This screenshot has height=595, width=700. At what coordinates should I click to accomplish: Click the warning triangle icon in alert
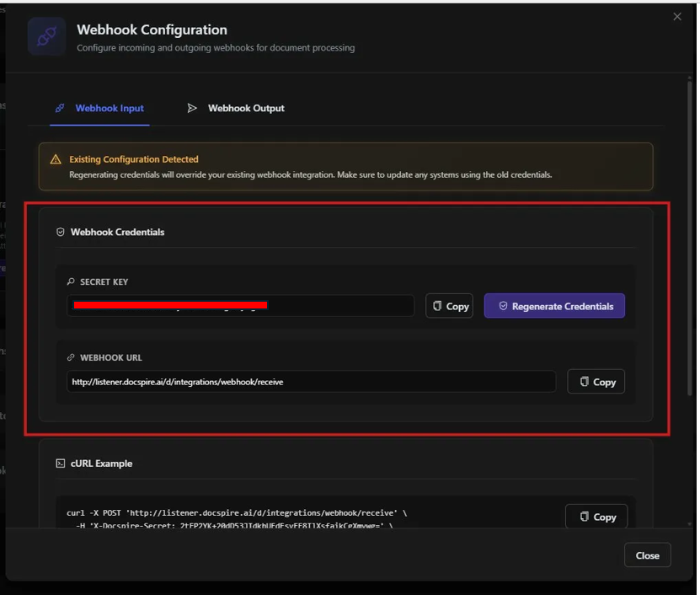[x=56, y=159]
